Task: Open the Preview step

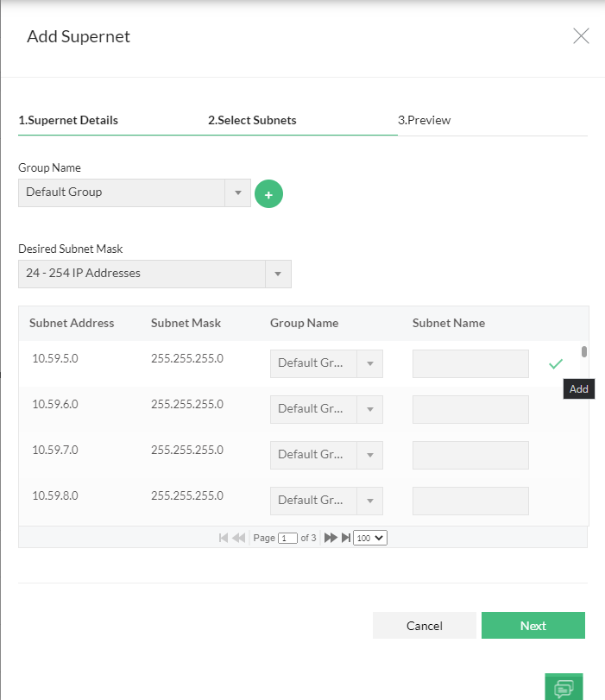Action: pos(424,120)
